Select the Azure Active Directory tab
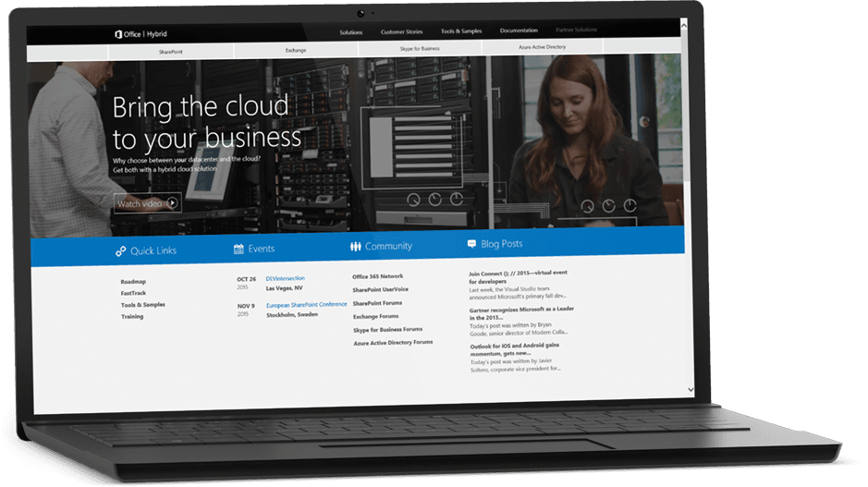Screen dimensions: 868x487 pyautogui.click(x=542, y=47)
